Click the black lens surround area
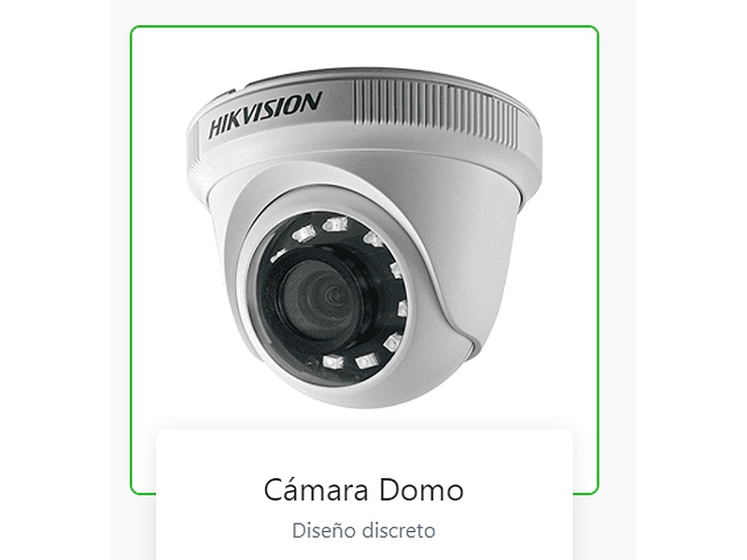This screenshot has height=560, width=747. [x=331, y=298]
